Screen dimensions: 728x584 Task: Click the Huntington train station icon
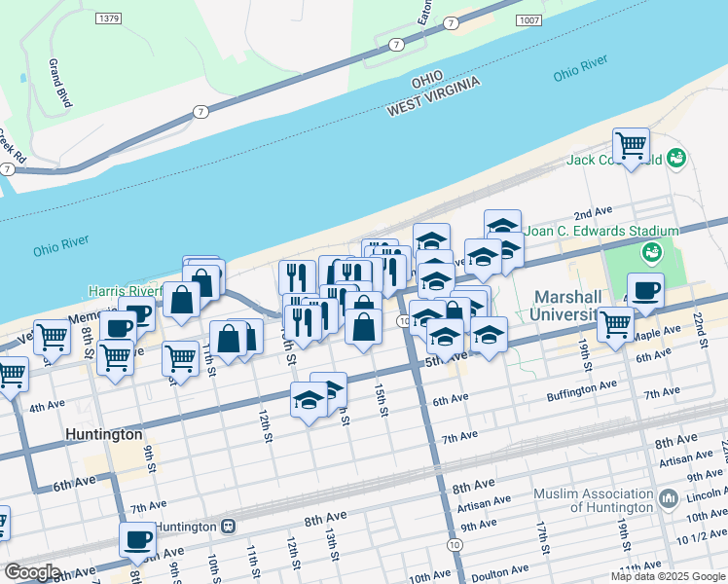[x=229, y=527]
